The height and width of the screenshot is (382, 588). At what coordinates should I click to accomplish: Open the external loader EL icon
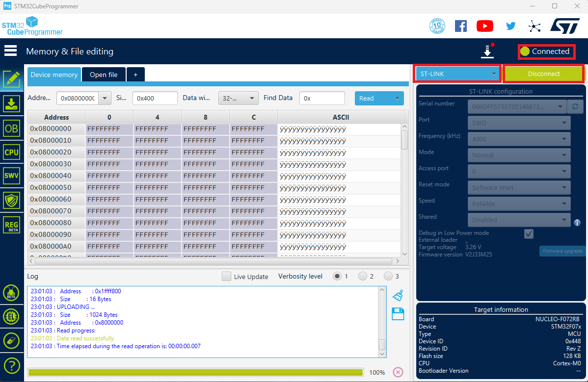tap(11, 316)
